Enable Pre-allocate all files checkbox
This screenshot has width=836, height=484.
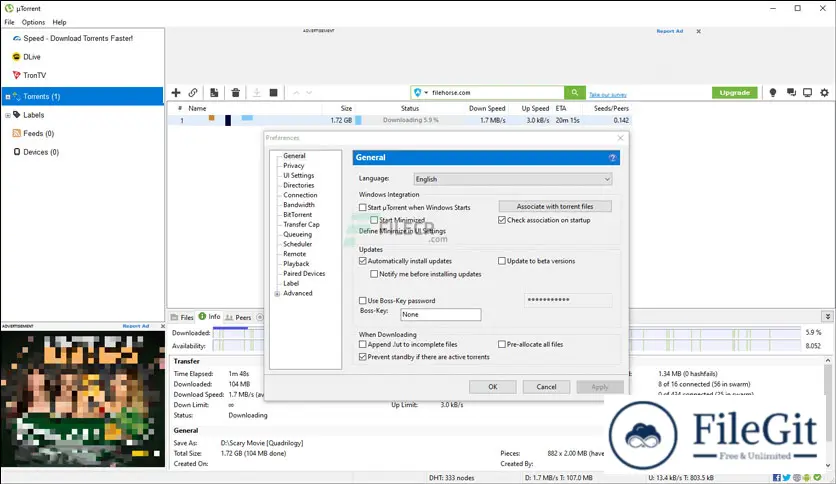coord(502,344)
